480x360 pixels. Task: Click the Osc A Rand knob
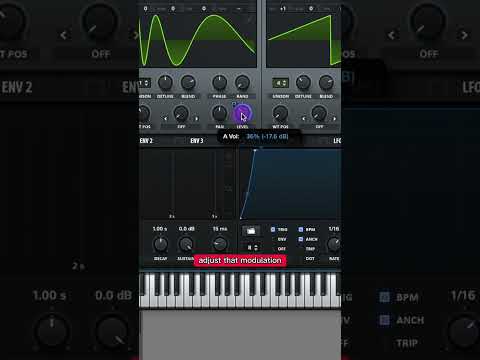(x=242, y=82)
